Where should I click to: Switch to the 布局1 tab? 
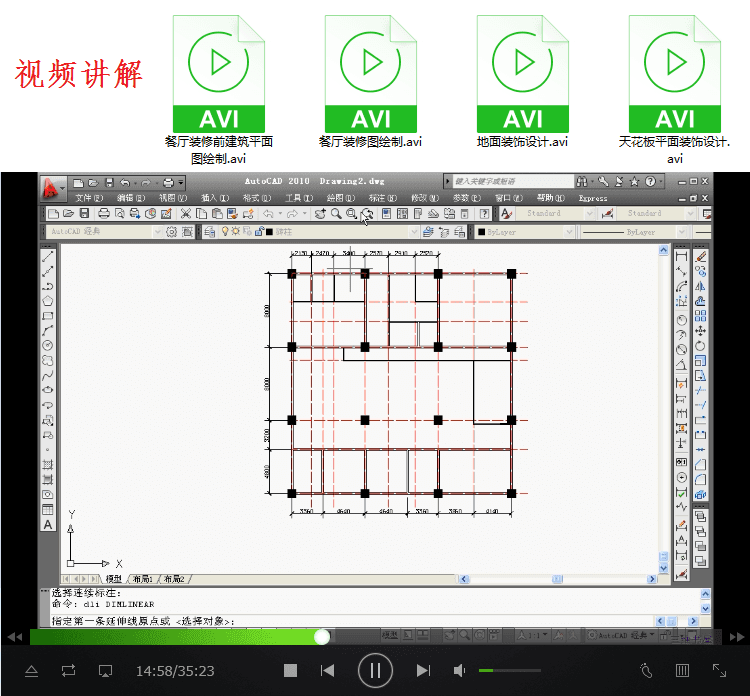click(143, 579)
